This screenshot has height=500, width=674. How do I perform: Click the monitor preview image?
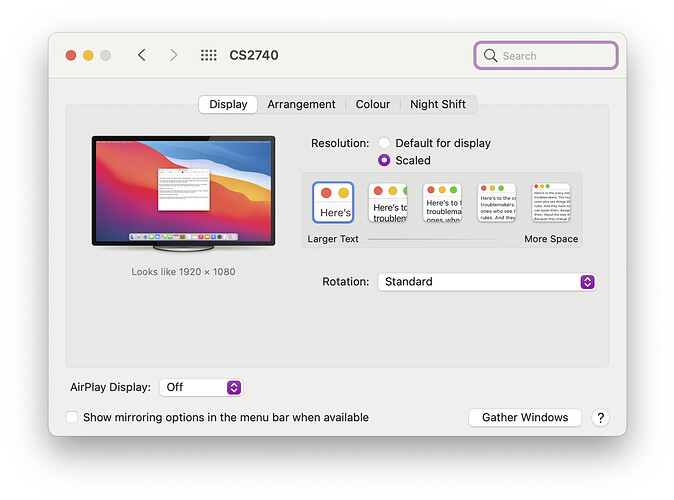point(183,190)
